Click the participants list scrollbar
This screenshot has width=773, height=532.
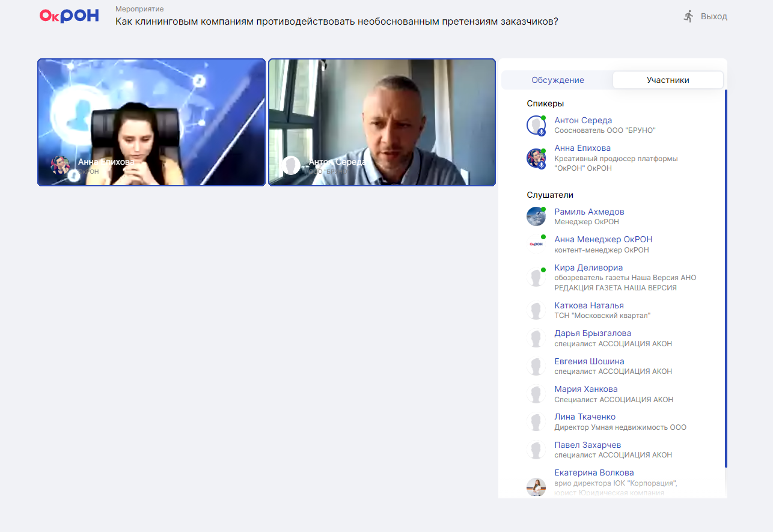pos(726,278)
